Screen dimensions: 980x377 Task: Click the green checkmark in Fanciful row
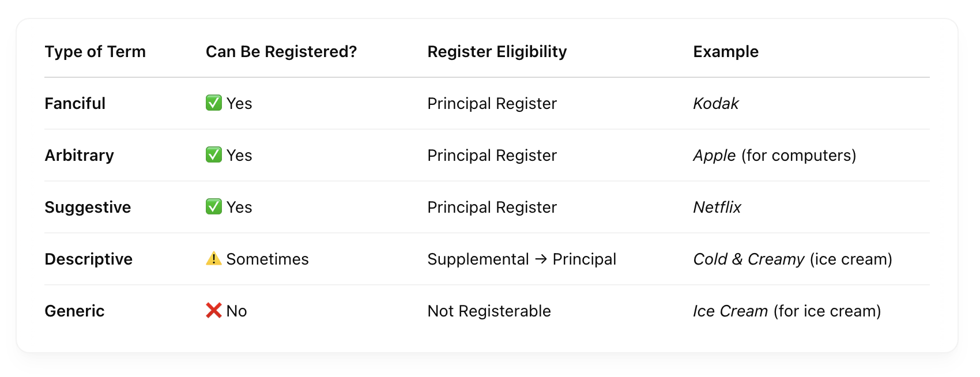click(214, 103)
